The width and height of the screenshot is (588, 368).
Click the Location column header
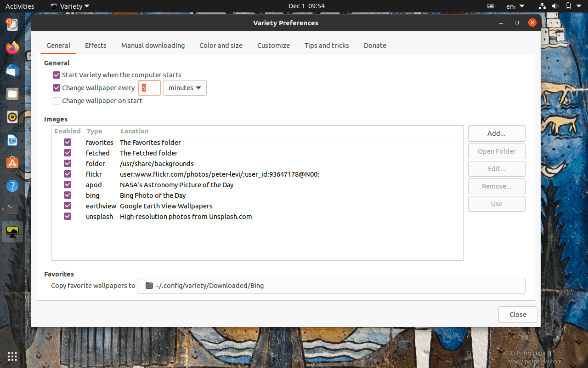tap(290, 131)
